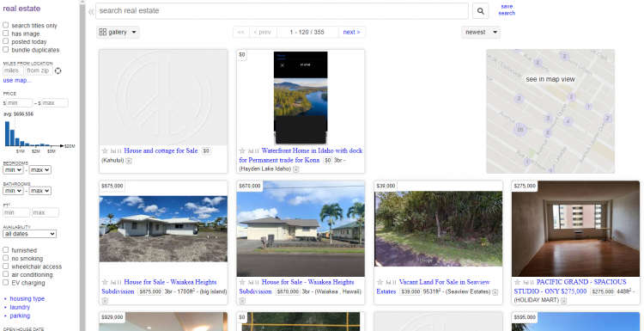This screenshot has height=331, width=644.
Task: Open Waterfront Home in Idaho listing title
Action: pos(301,156)
